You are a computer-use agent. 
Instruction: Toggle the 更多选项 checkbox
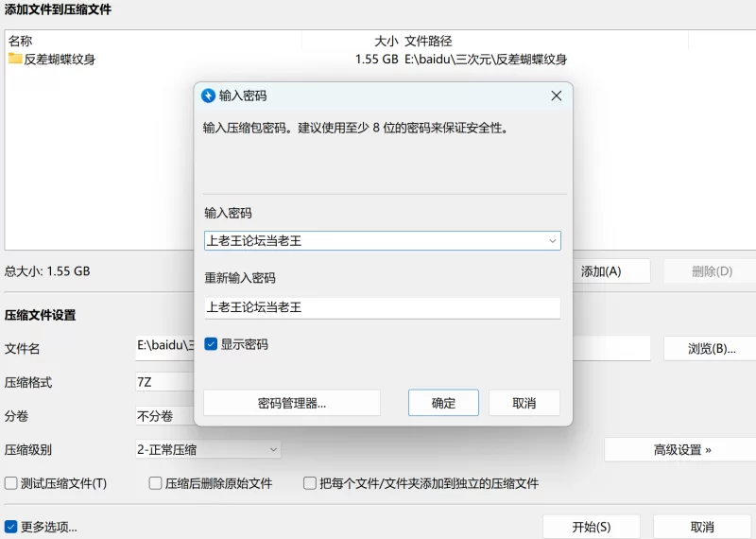pos(10,527)
